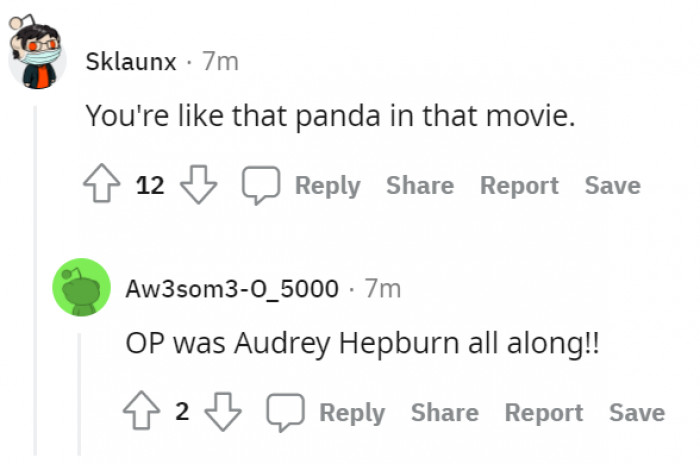Screen dimensions: 700x464
Task: Open the Aw3som3-O_5000 username link
Action: (x=232, y=289)
